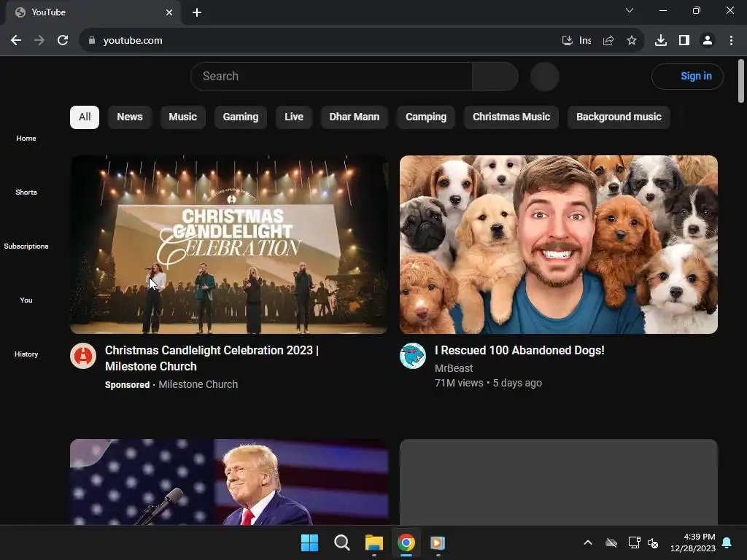The image size is (747, 560).
Task: Open the Chrome profile avatar
Action: (708, 41)
